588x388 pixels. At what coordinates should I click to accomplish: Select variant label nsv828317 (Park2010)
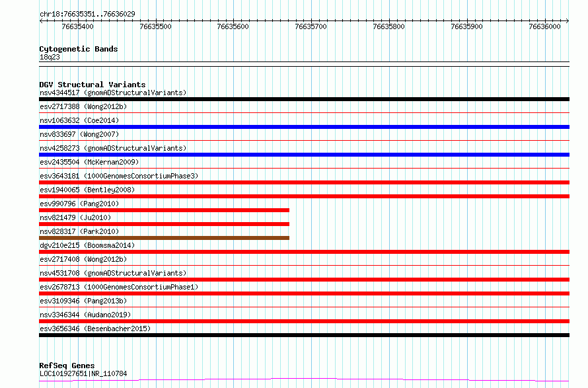[x=79, y=231]
